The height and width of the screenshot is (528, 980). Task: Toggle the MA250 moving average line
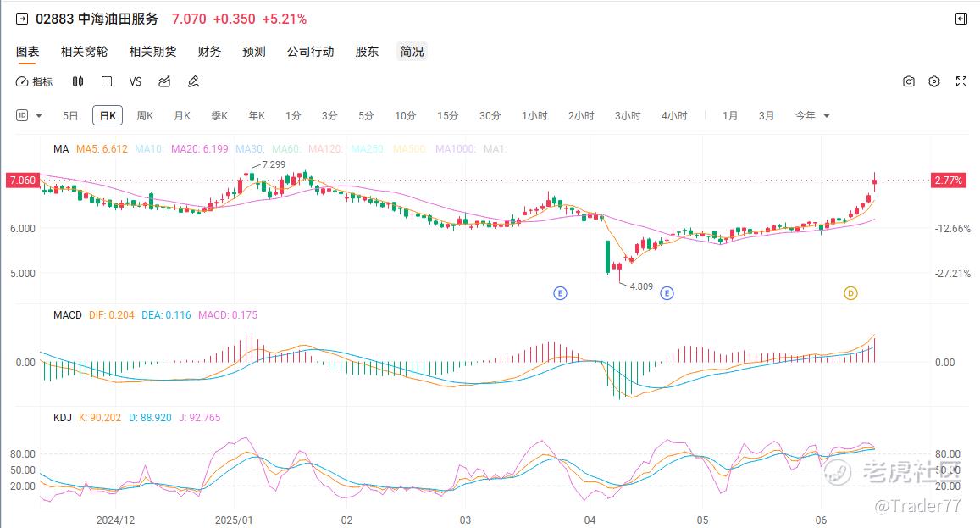coord(368,149)
